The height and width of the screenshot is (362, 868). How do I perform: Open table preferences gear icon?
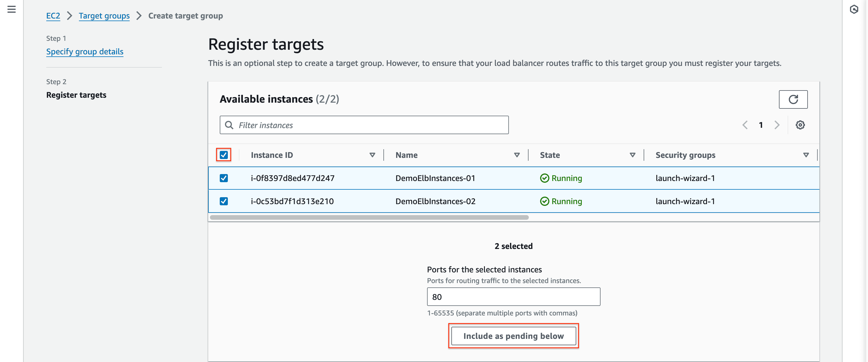coord(800,125)
